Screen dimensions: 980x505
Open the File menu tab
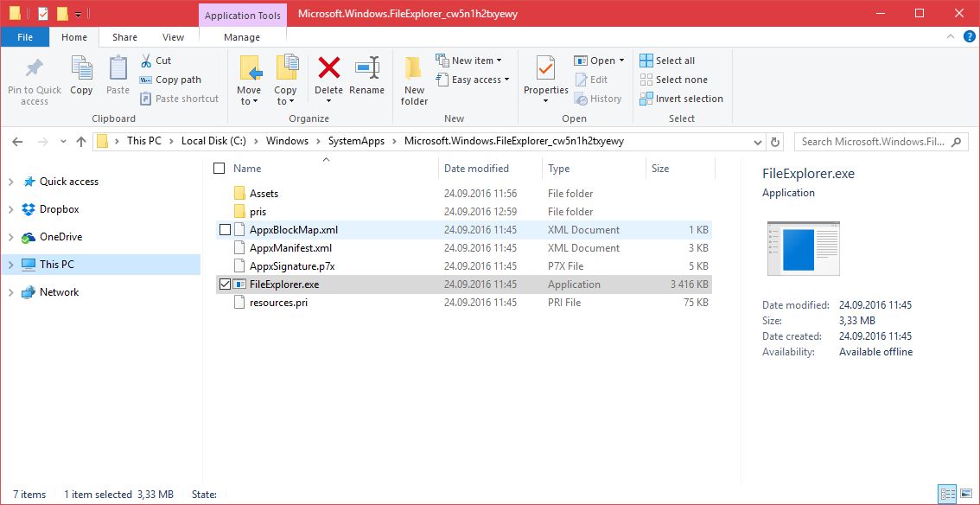pyautogui.click(x=25, y=37)
